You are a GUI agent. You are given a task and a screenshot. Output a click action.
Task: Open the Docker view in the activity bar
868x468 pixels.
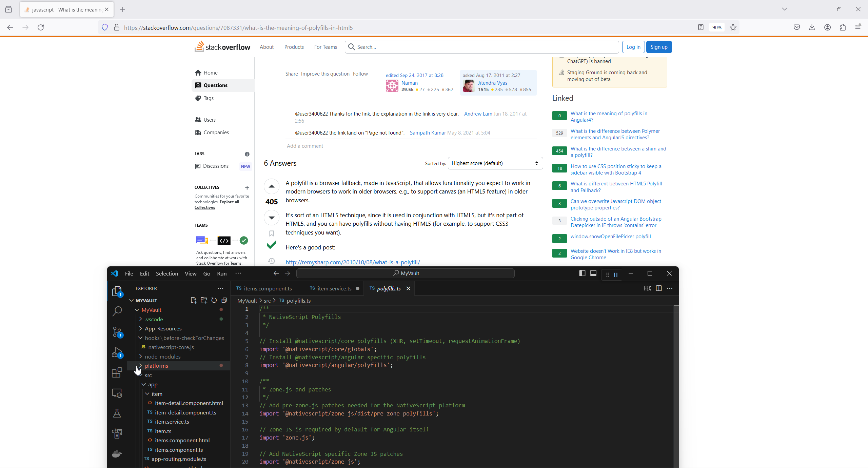pos(117,454)
